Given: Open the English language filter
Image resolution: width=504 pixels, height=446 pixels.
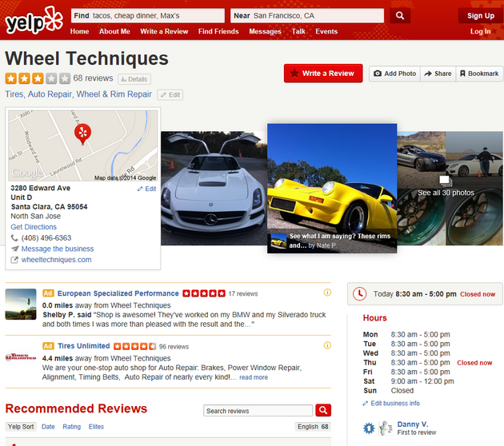Looking at the screenshot, I should (313, 427).
